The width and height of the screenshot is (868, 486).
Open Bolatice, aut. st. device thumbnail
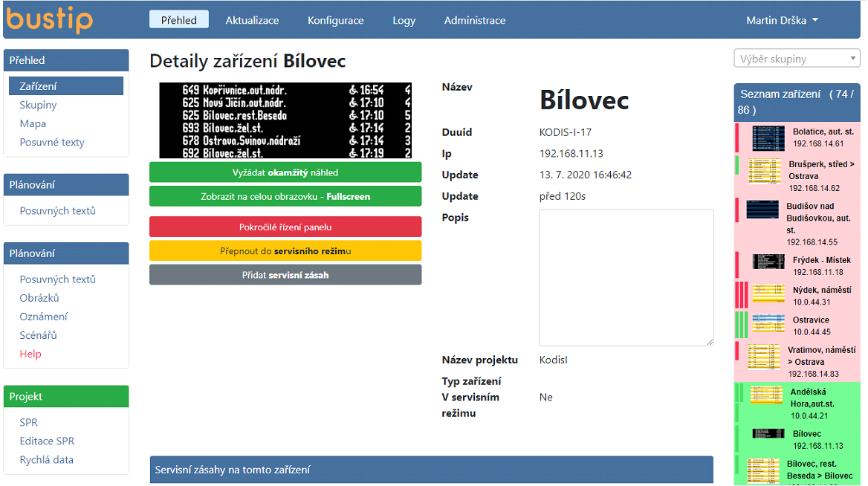click(768, 138)
